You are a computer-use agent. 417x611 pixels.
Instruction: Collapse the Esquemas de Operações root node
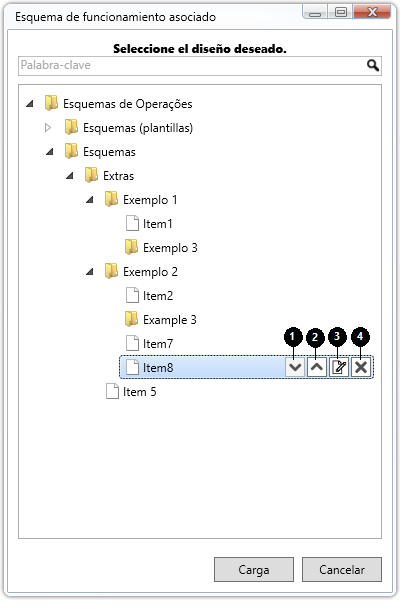(30, 104)
